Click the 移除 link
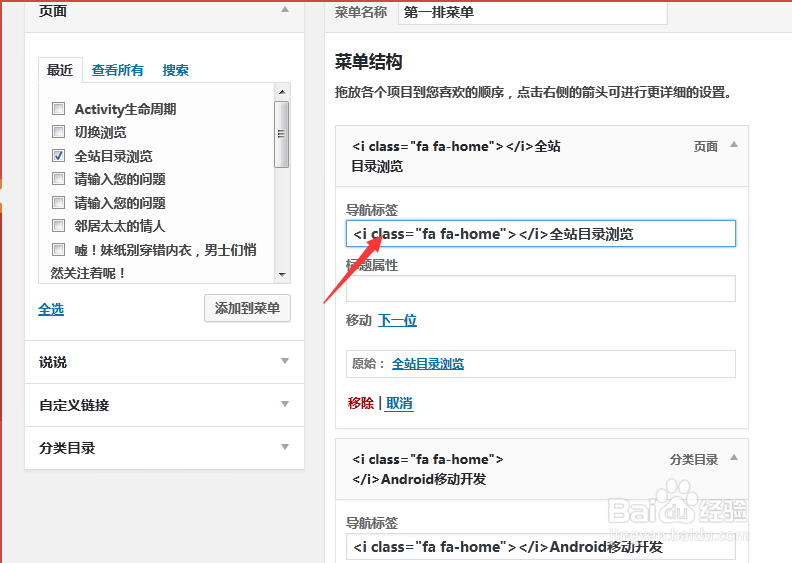 tap(361, 403)
